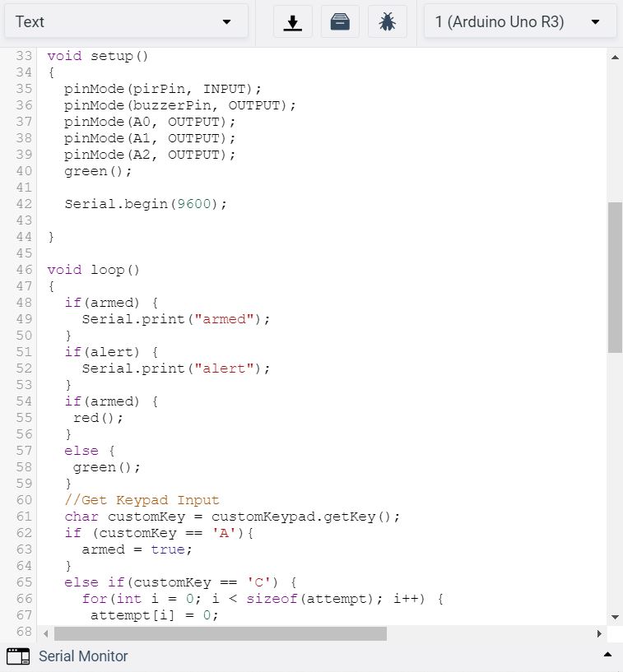Start the debugger bug icon
The width and height of the screenshot is (623, 672).
pos(387,22)
